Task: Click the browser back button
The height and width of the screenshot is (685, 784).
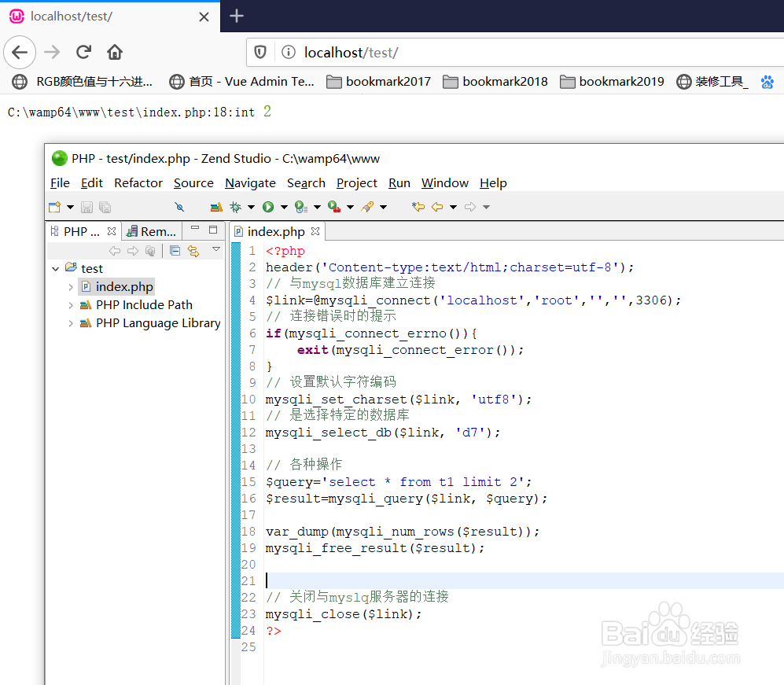Action: pos(20,52)
